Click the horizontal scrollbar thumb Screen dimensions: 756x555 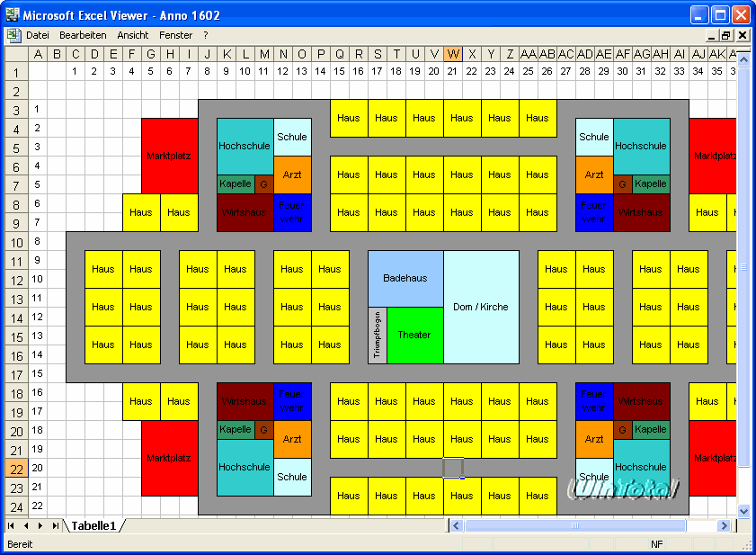point(574,525)
